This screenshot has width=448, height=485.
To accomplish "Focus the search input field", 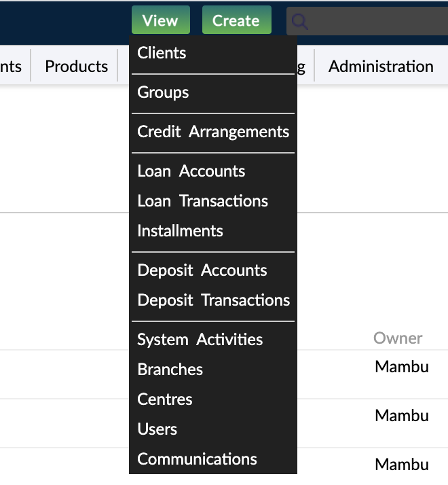I will pos(367,21).
